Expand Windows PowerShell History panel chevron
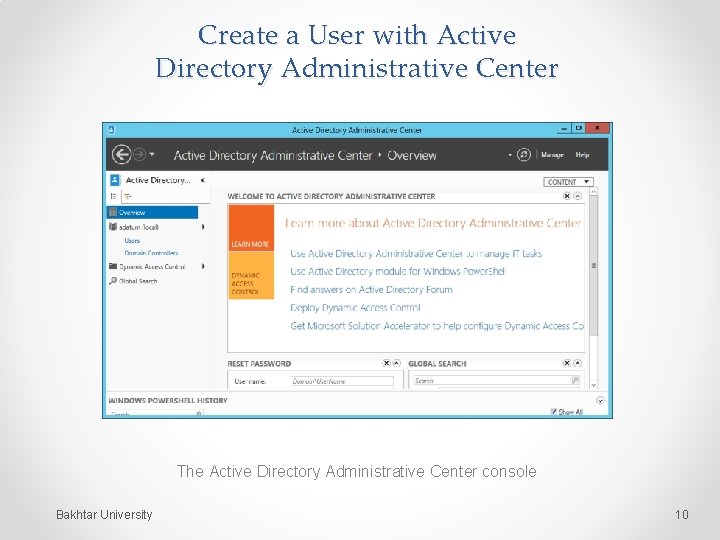This screenshot has width=720, height=540. click(600, 400)
